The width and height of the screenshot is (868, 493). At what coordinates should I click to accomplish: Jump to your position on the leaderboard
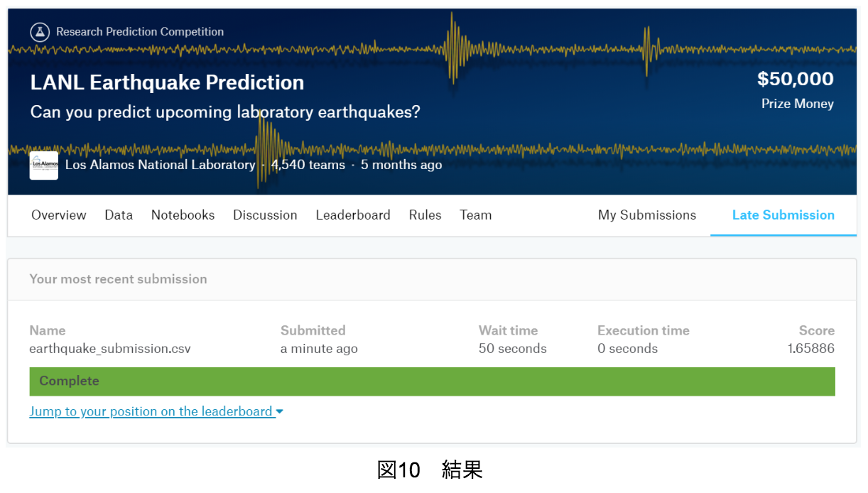click(151, 411)
